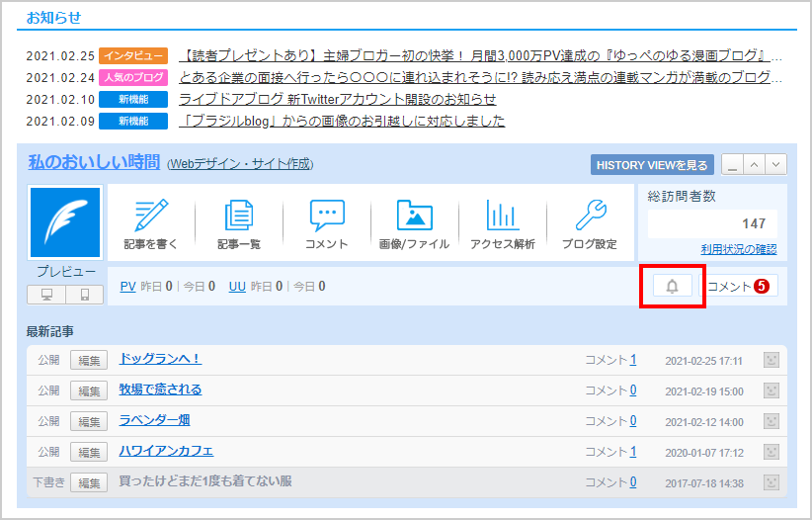This screenshot has height=520, width=812.
Task: Click the face icon for ラベンダー畑 row
Action: pyautogui.click(x=771, y=421)
